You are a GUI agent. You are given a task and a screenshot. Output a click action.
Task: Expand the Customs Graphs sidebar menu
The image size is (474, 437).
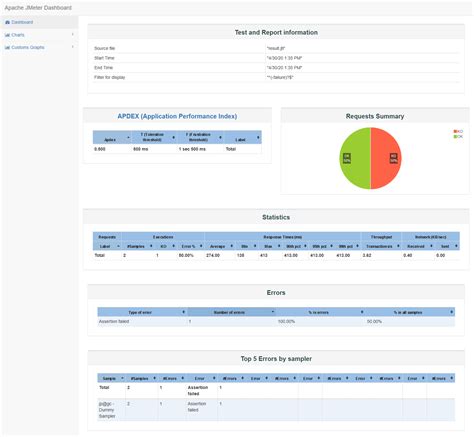39,47
